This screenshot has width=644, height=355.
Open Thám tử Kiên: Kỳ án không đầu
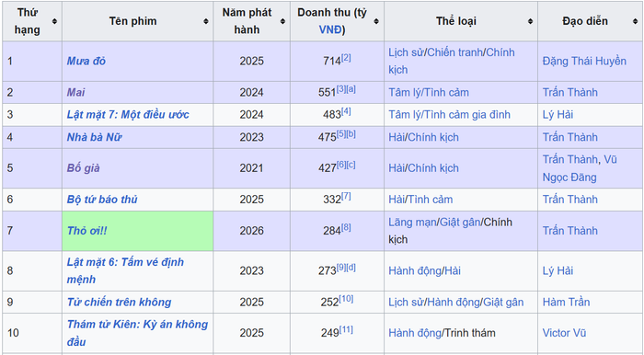(x=137, y=333)
